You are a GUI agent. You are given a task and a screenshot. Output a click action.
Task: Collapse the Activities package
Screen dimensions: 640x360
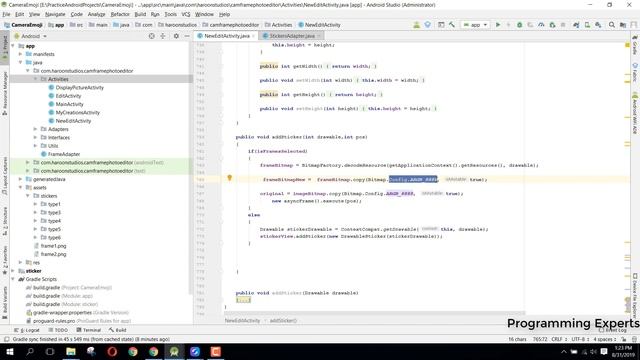pyautogui.click(x=36, y=79)
